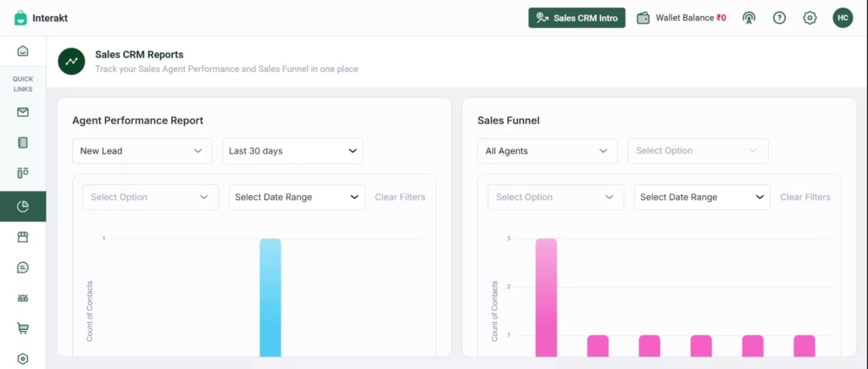Open Sales Funnel chart Select Option dropdown
Viewport: 868px width, 369px height.
click(556, 198)
